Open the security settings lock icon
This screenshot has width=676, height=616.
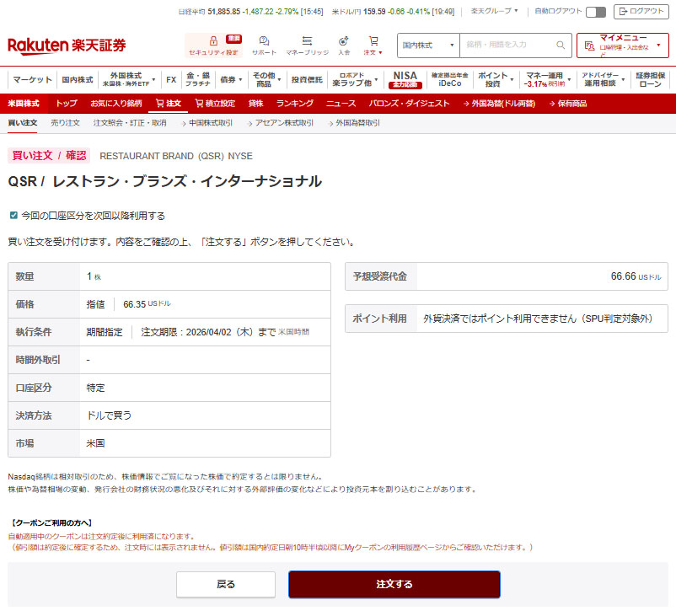212,41
